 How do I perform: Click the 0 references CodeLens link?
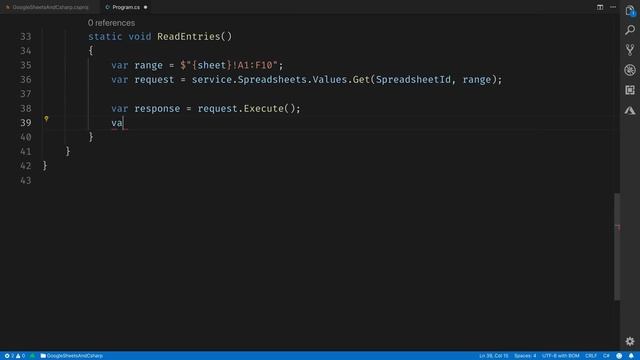coord(111,23)
